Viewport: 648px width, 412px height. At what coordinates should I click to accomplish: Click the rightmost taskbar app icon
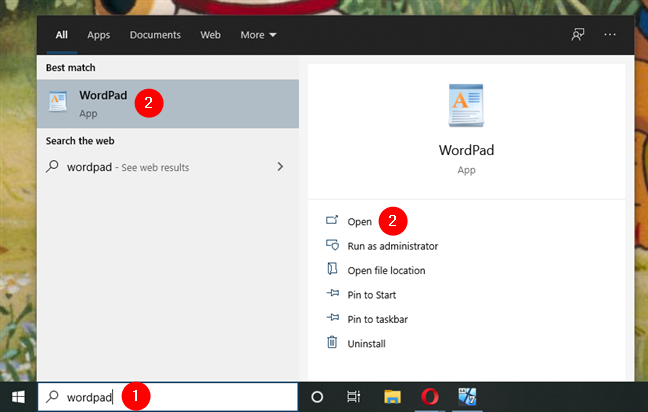466,396
